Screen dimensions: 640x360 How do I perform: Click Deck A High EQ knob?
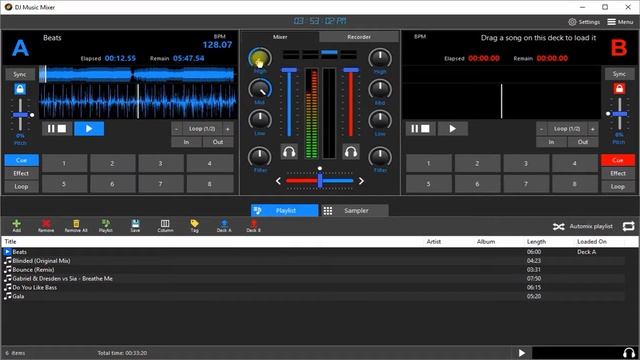click(260, 58)
